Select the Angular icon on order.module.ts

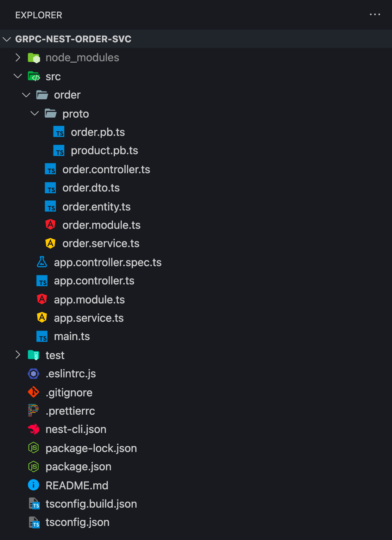[x=51, y=225]
